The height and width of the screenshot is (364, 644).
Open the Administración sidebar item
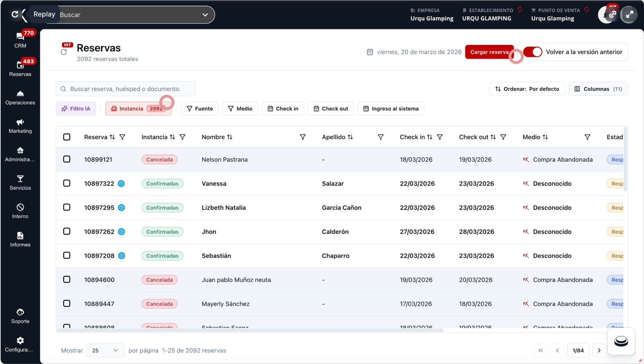[x=20, y=154]
